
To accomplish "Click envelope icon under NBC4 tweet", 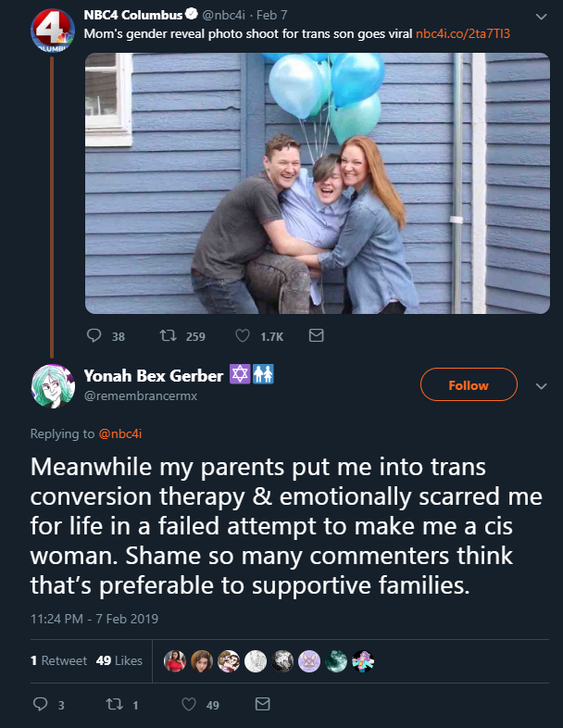I will coord(316,335).
